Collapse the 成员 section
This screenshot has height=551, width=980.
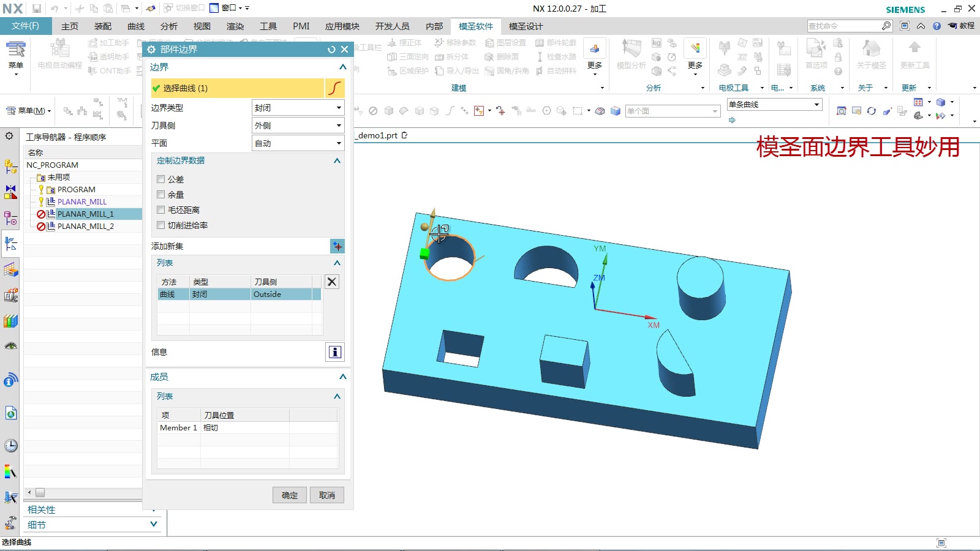click(x=343, y=377)
